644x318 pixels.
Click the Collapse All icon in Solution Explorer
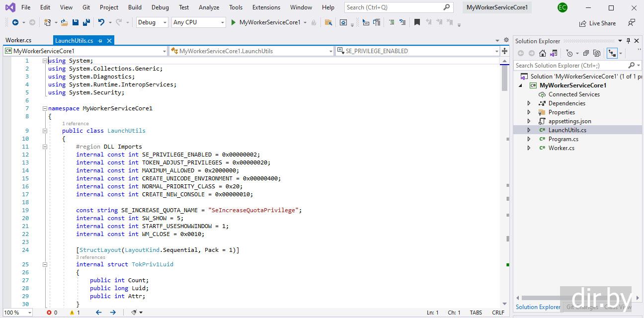(x=586, y=53)
